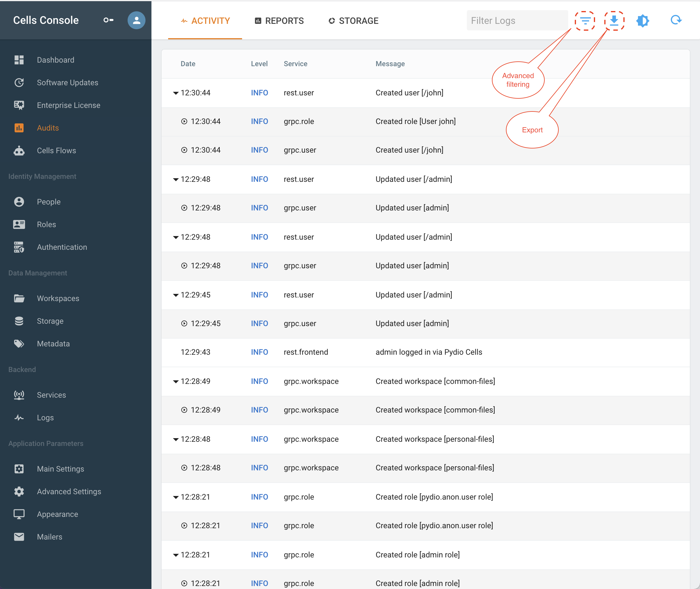Click the Level column header
The height and width of the screenshot is (589, 700).
259,64
